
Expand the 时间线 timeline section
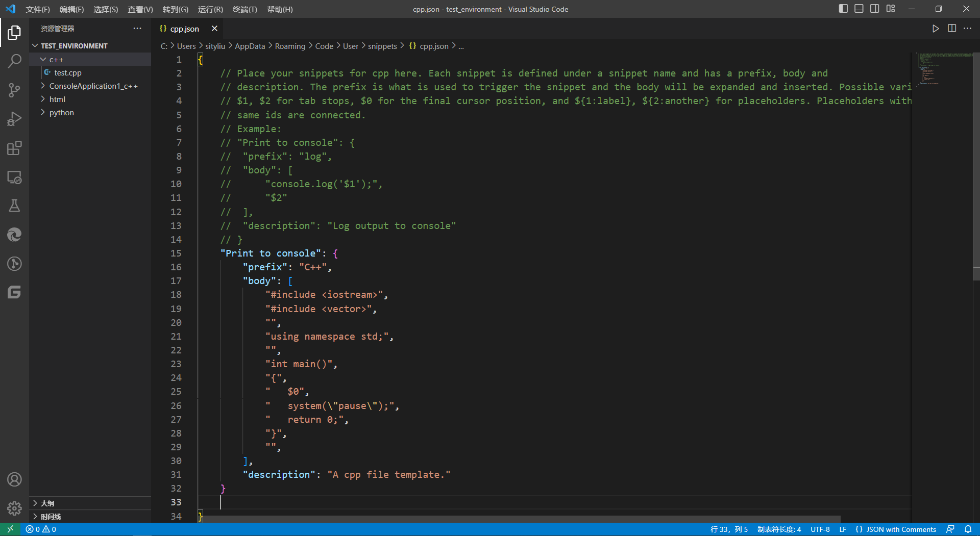click(90, 517)
